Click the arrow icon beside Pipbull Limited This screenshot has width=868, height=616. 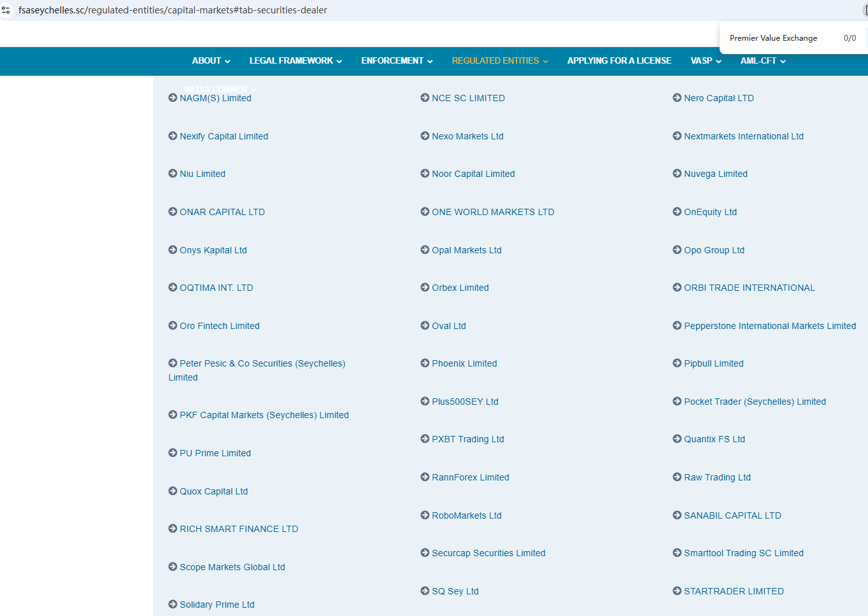point(677,363)
